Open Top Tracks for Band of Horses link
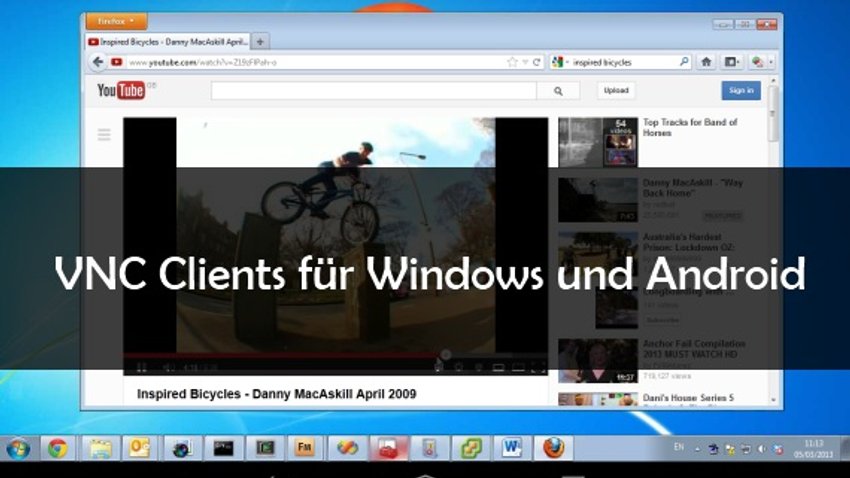Viewport: 850px width, 478px height. coord(690,127)
